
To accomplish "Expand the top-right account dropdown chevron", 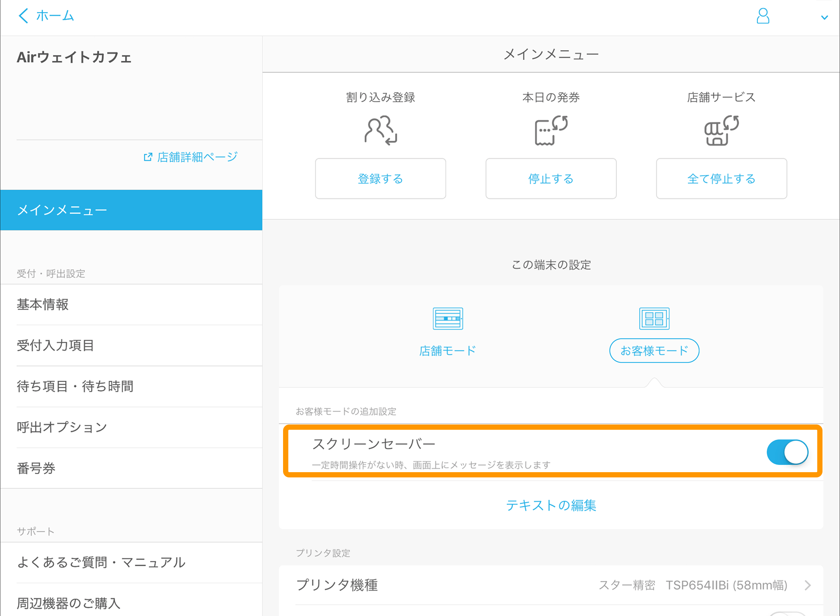I will click(x=824, y=17).
